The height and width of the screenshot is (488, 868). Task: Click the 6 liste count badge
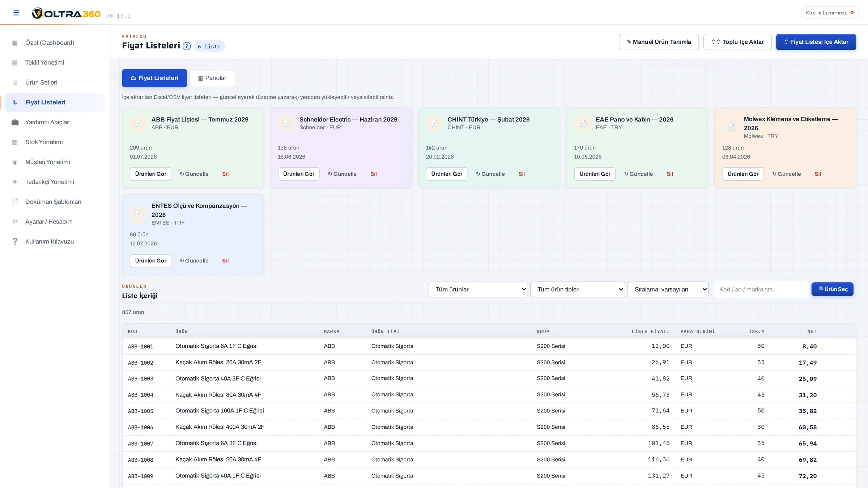[209, 46]
